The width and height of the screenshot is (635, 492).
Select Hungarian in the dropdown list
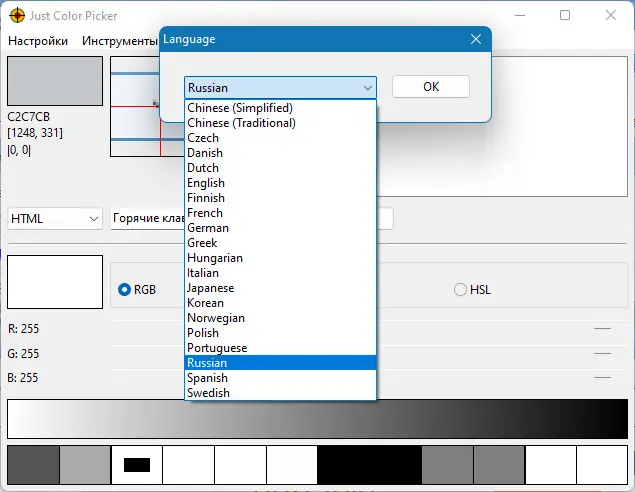tap(280, 258)
